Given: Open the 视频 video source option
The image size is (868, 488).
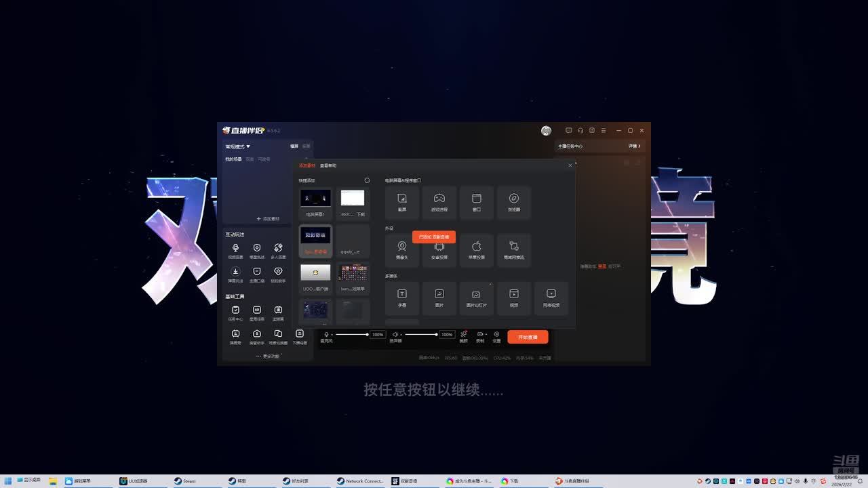Looking at the screenshot, I should [x=514, y=297].
